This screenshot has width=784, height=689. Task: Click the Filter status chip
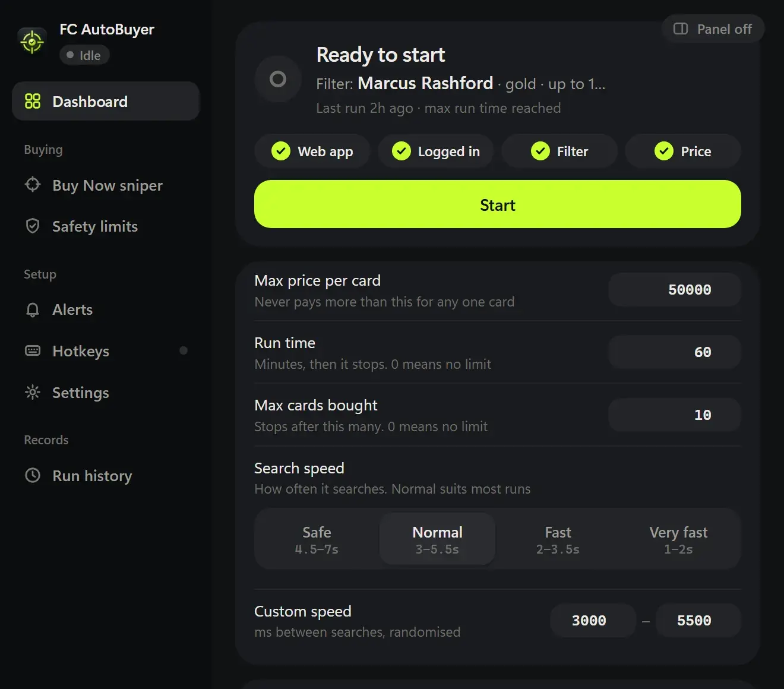point(559,151)
